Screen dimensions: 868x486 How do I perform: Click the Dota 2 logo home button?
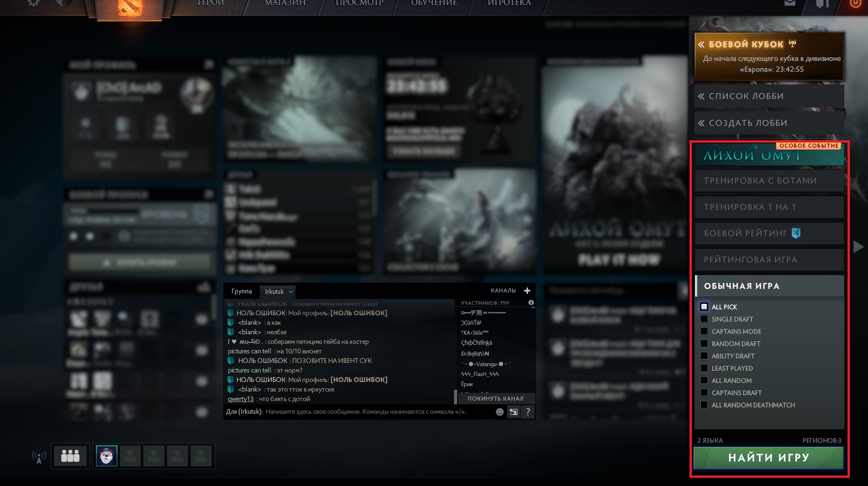pyautogui.click(x=130, y=8)
